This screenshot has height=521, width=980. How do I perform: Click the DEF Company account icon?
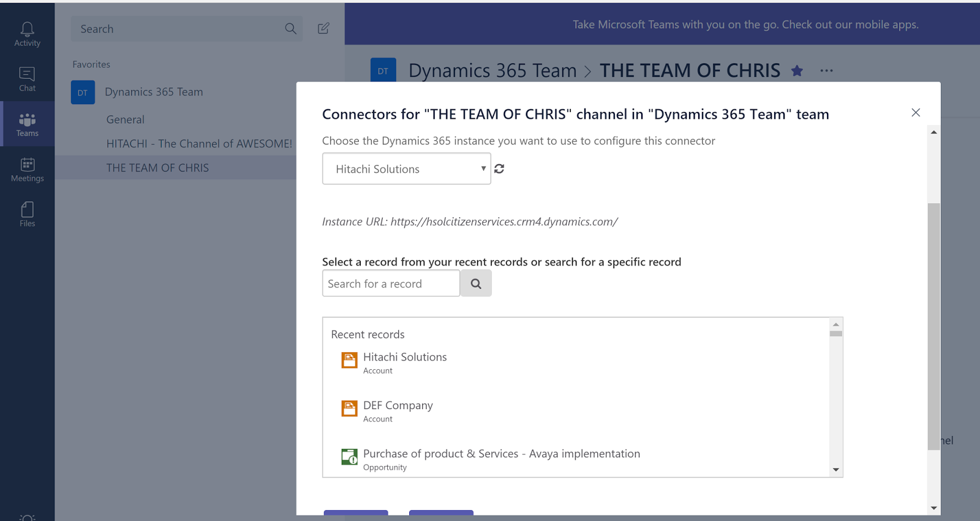(x=349, y=408)
